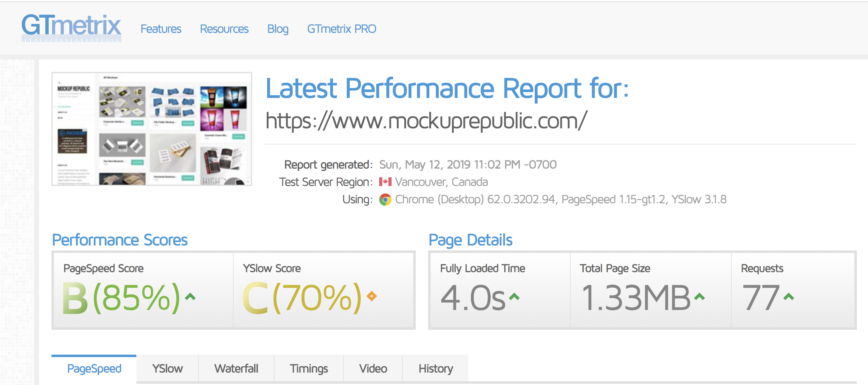This screenshot has width=868, height=385.
Task: Click the GTmetrix logo
Action: tap(71, 28)
